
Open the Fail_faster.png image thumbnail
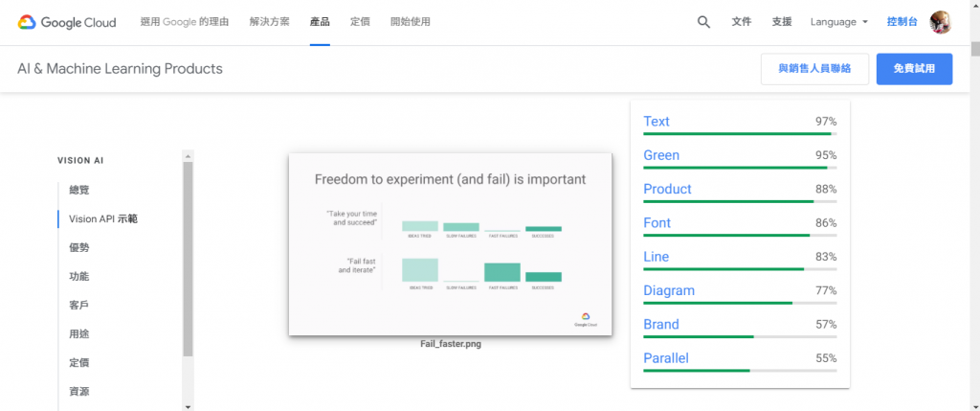pos(450,244)
